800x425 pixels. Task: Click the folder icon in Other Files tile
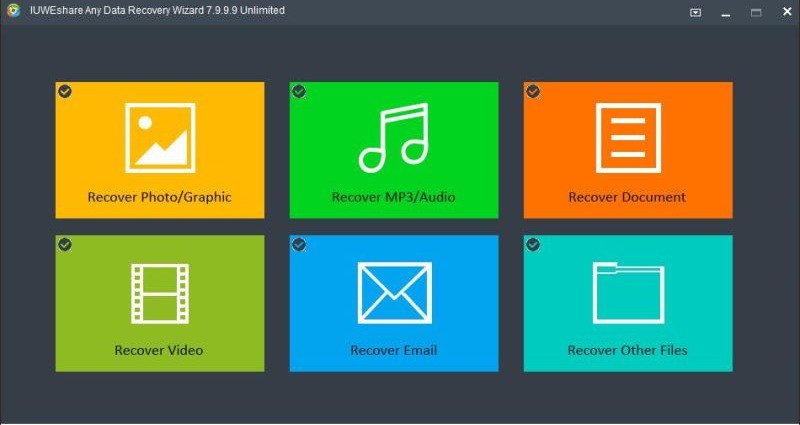628,293
